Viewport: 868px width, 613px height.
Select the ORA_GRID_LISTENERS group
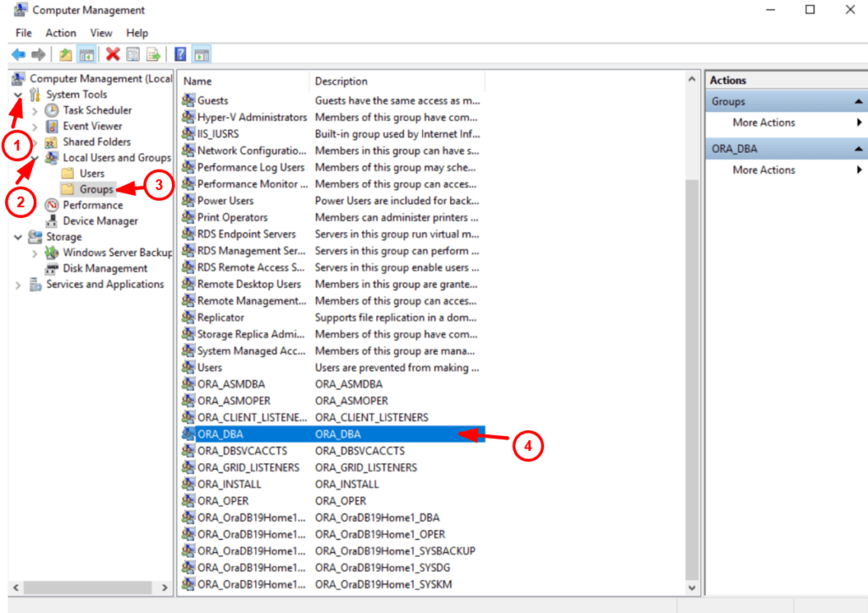(332, 467)
